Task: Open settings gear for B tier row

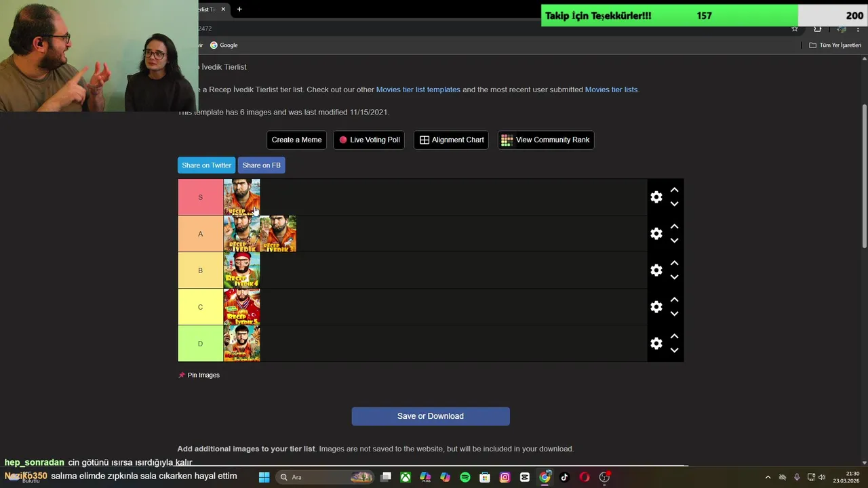Action: click(x=656, y=270)
